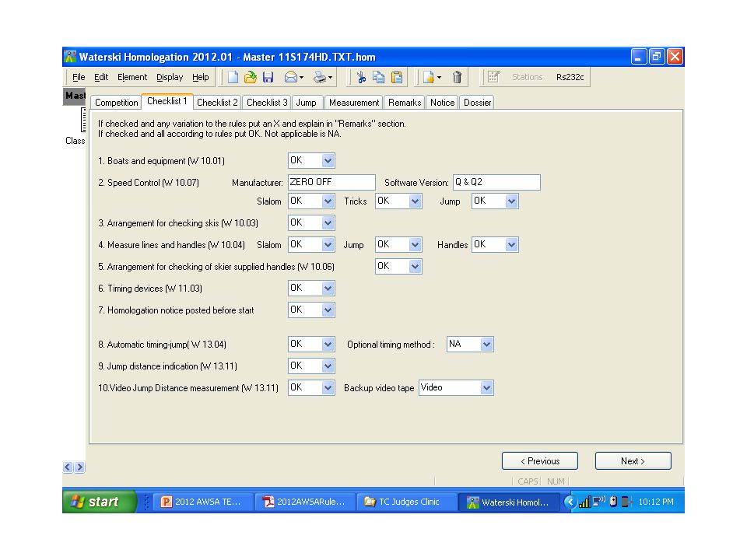Open 2012 AWSA TE PowerPoint taskbar item
Screen dimensions: 747x560
coord(202,502)
